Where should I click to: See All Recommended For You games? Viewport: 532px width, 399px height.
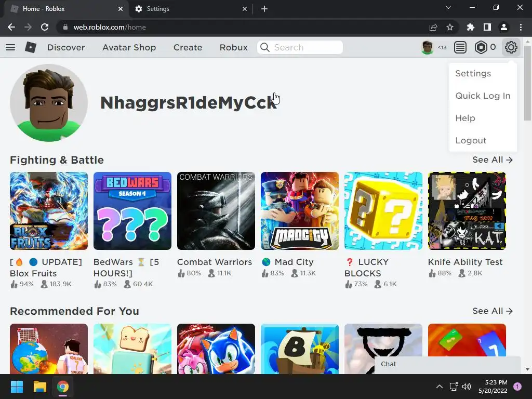point(493,311)
